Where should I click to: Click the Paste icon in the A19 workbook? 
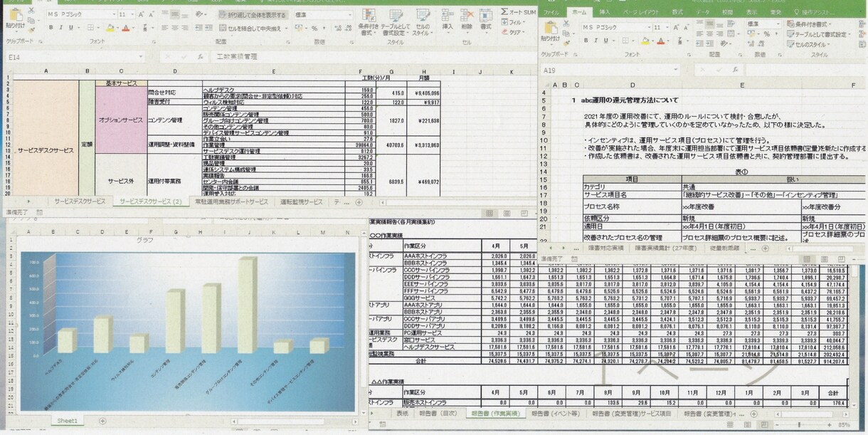(551, 28)
